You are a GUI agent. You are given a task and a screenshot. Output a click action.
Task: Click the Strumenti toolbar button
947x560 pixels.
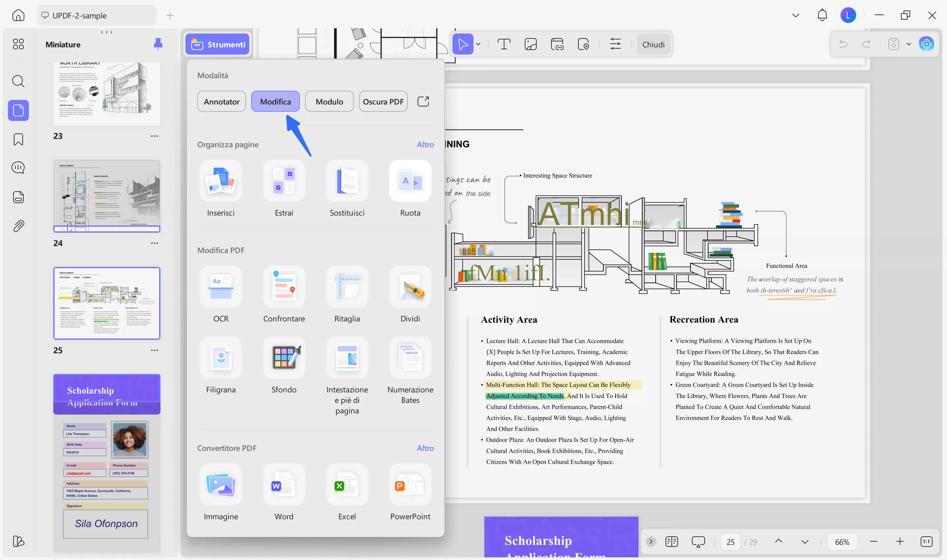click(x=217, y=44)
